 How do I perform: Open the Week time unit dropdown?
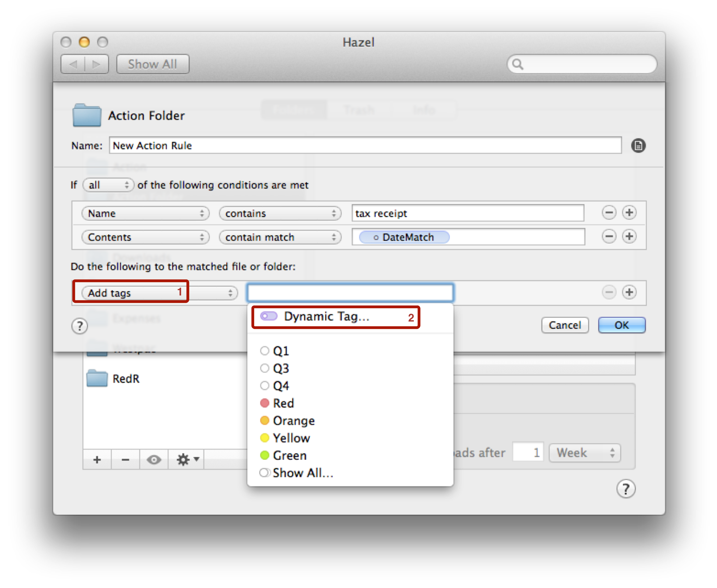[x=584, y=453]
